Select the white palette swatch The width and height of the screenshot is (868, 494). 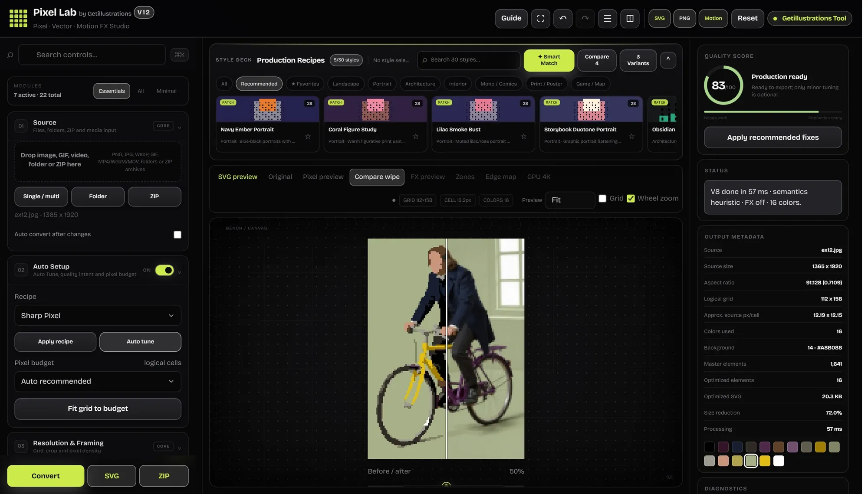(779, 461)
